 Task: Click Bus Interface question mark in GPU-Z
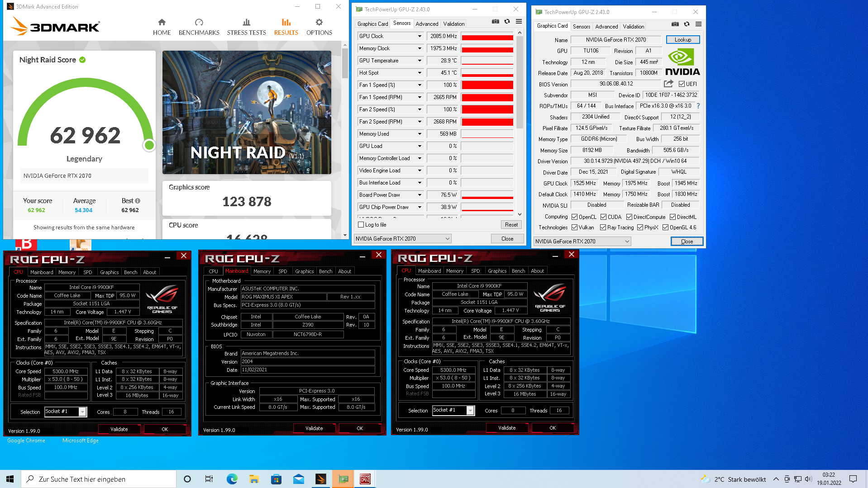pos(698,106)
